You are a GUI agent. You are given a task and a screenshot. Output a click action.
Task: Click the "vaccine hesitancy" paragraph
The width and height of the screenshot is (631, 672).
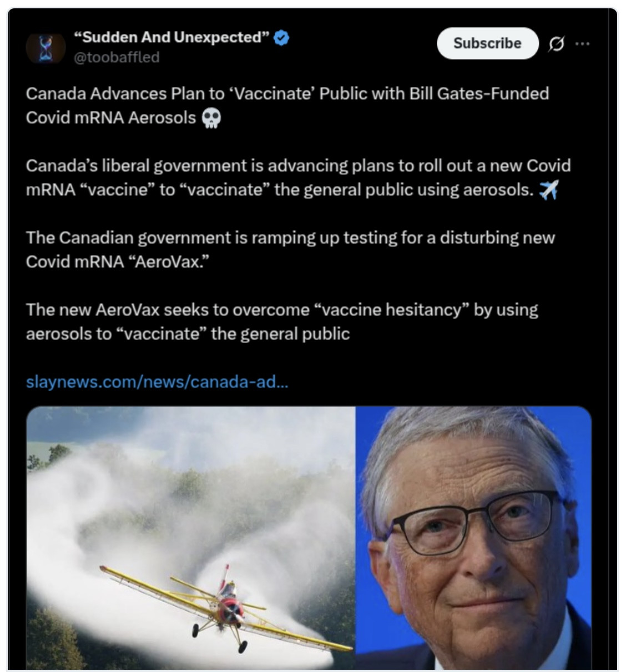[x=282, y=322]
